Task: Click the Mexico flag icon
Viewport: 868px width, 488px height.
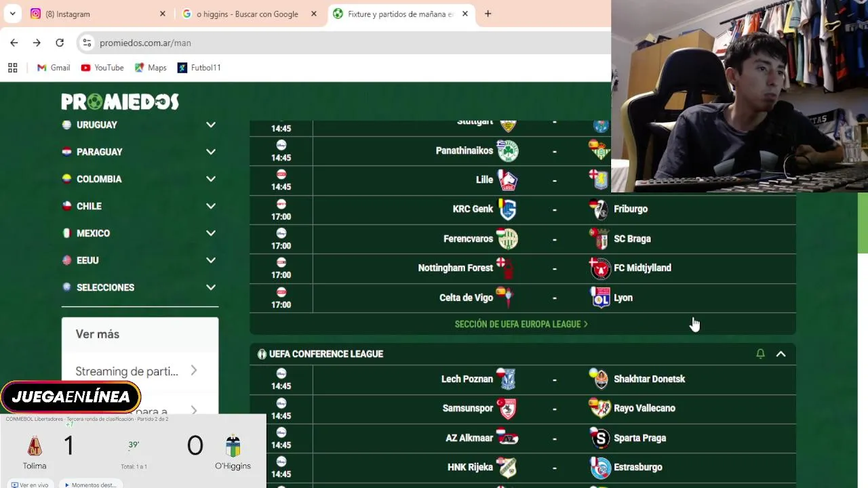Action: (x=66, y=233)
